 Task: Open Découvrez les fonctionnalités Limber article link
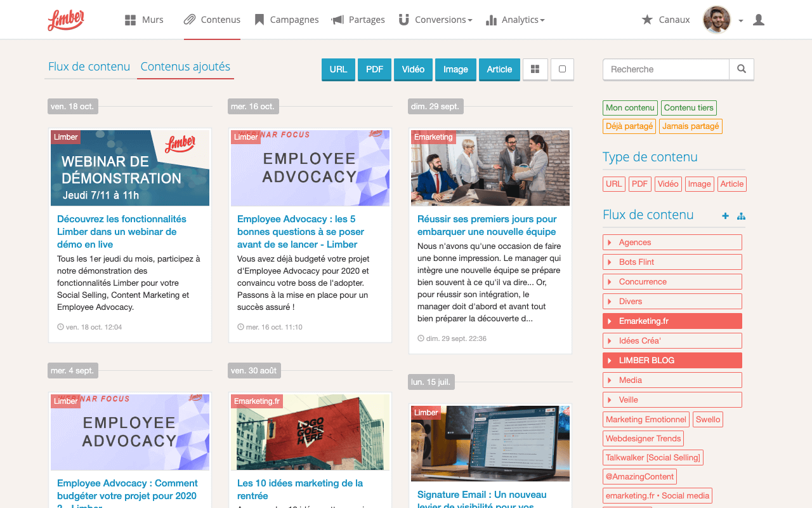122,232
